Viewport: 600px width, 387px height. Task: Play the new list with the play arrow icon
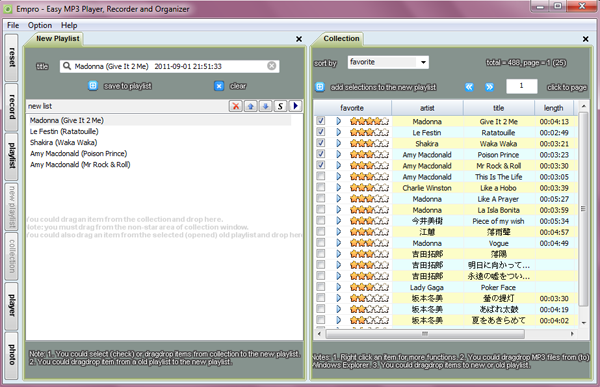(295, 106)
